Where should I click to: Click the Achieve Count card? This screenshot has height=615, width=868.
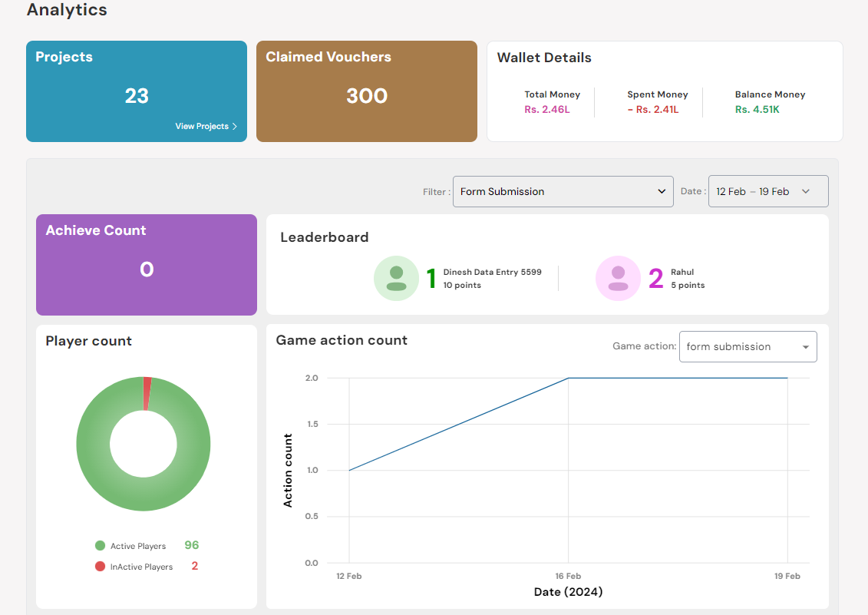pos(147,265)
